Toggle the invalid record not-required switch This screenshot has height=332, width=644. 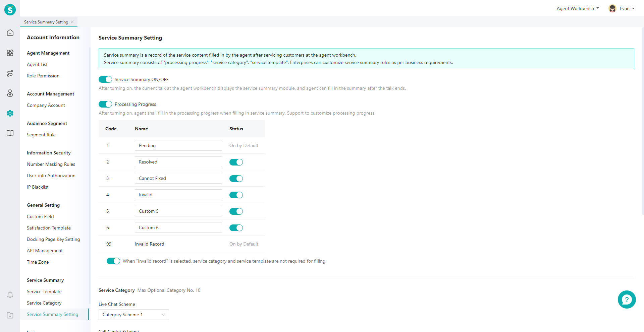[113, 261]
